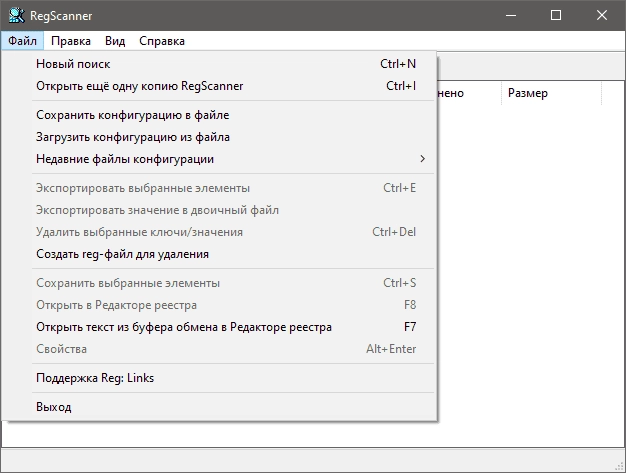
Task: Open the Файл menu
Action: [x=22, y=41]
